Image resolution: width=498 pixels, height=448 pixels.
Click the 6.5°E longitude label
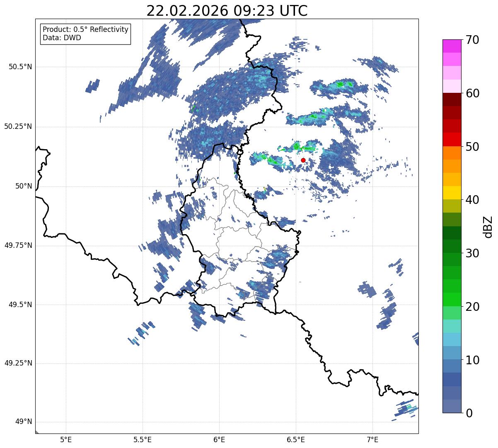pyautogui.click(x=296, y=440)
